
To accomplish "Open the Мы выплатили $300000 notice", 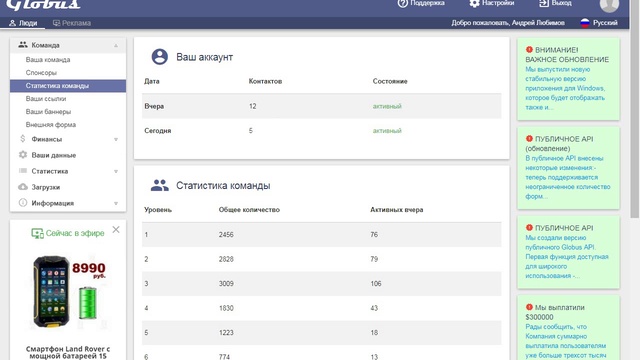I will (568, 328).
